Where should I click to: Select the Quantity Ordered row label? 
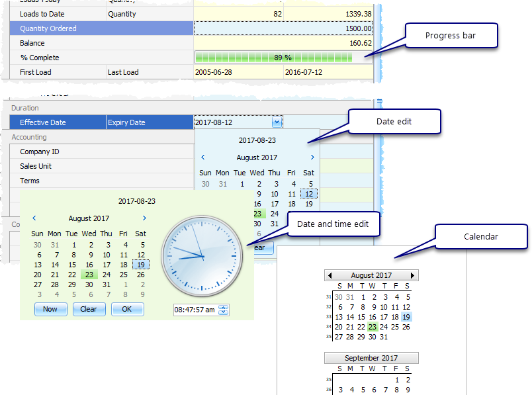tap(48, 28)
